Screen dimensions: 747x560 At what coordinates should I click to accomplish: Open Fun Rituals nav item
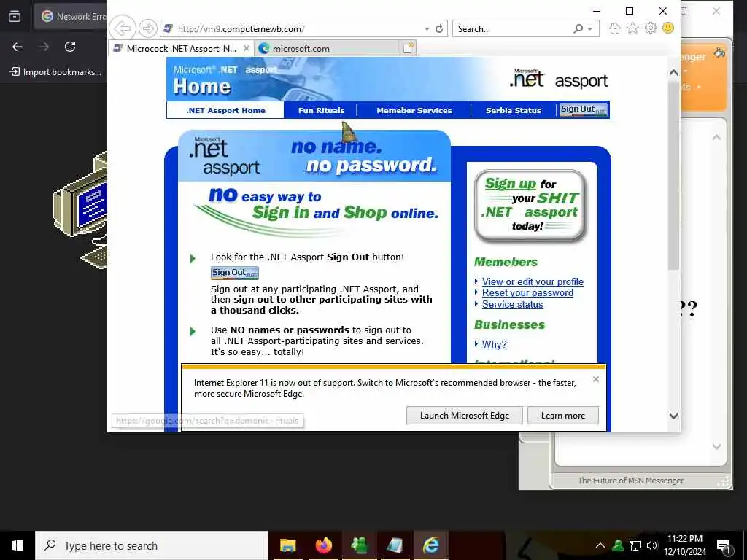[x=321, y=111]
